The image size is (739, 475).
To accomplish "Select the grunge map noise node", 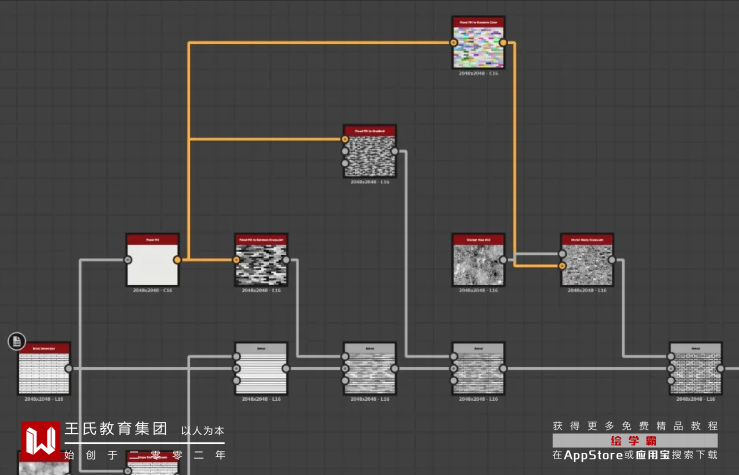I will pyautogui.click(x=478, y=260).
